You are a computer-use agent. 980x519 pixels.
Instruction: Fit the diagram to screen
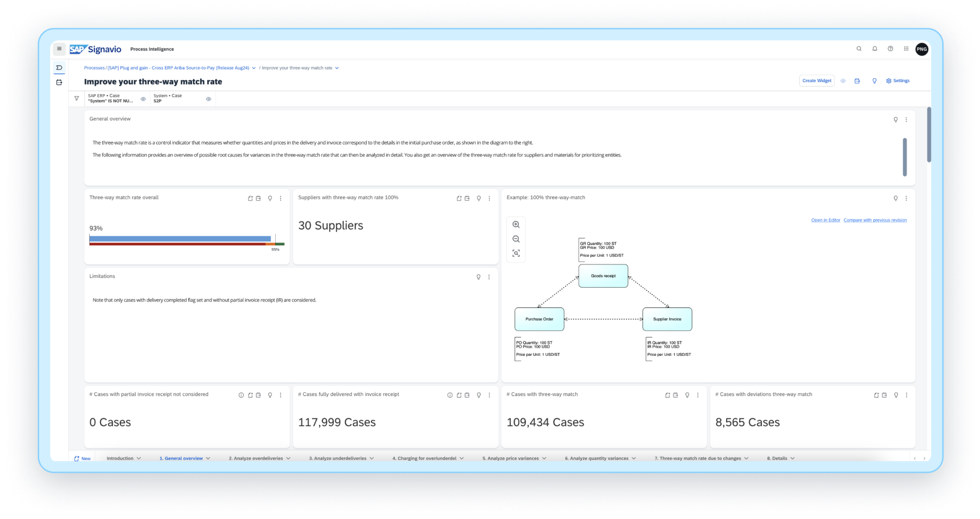click(x=516, y=254)
